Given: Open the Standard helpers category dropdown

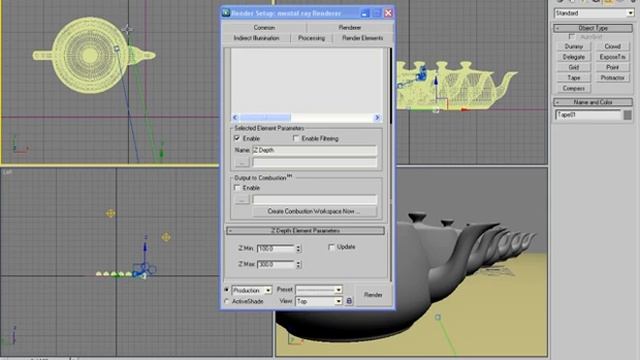Looking at the screenshot, I should point(631,13).
